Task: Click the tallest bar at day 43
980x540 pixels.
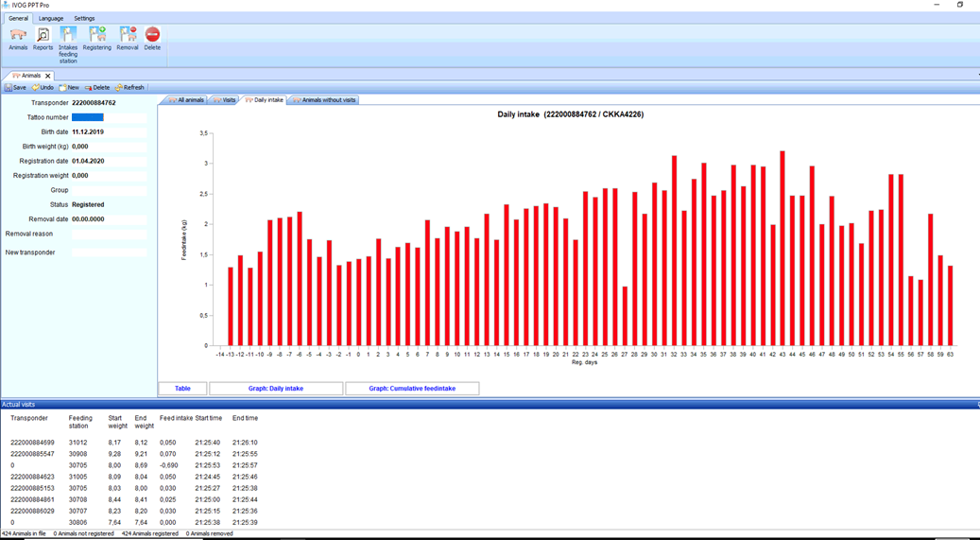Action: click(x=782, y=248)
